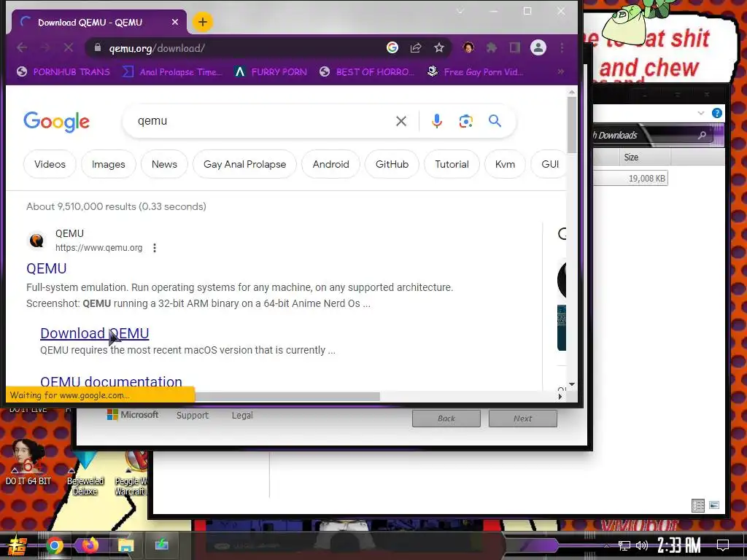Image resolution: width=747 pixels, height=560 pixels.
Task: Clear the search query with the X
Action: pyautogui.click(x=401, y=121)
